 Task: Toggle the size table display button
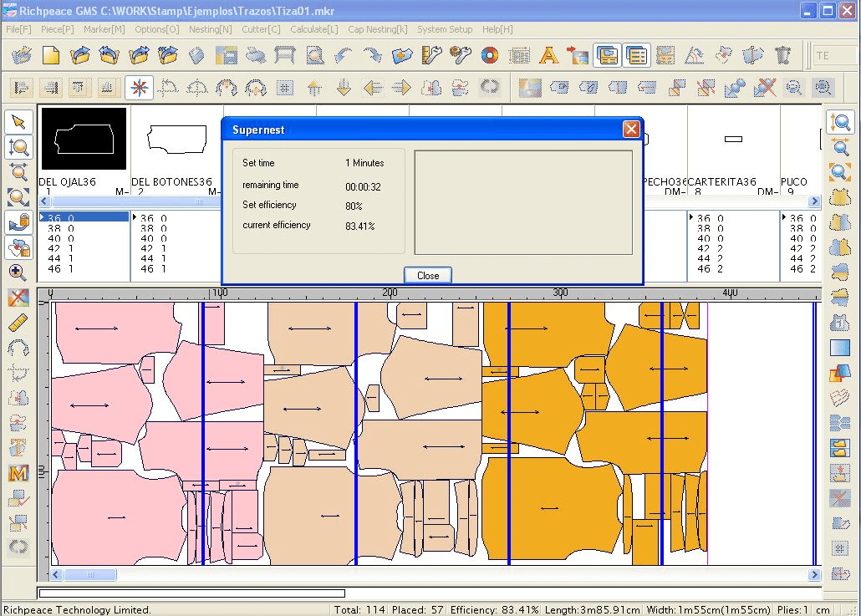(x=636, y=56)
